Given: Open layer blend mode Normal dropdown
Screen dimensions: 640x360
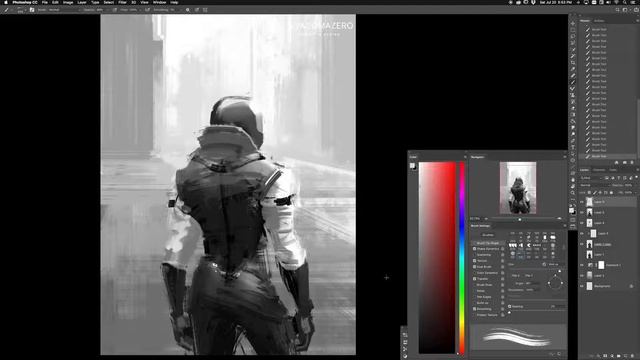Looking at the screenshot, I should pyautogui.click(x=595, y=185).
